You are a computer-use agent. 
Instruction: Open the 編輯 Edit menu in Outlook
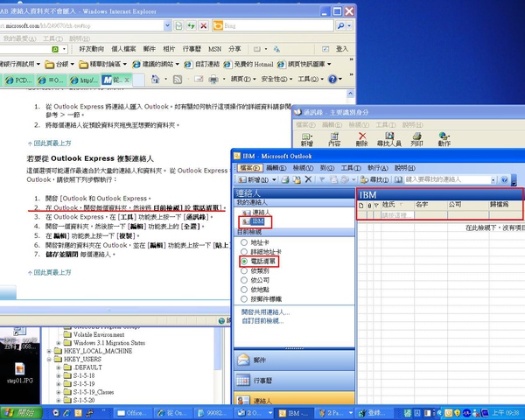click(x=276, y=168)
